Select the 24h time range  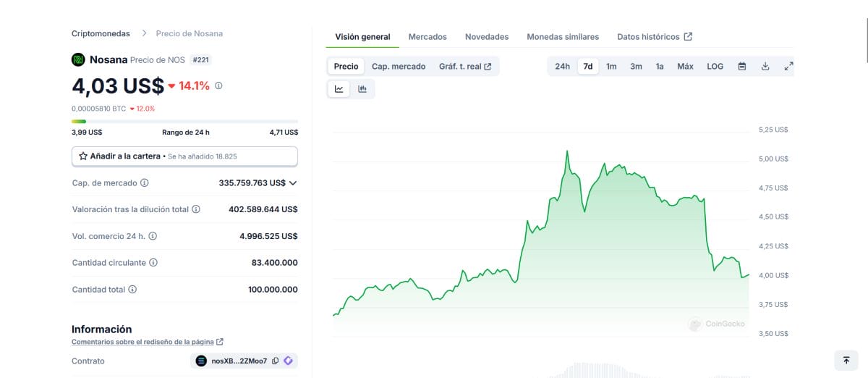pyautogui.click(x=562, y=67)
